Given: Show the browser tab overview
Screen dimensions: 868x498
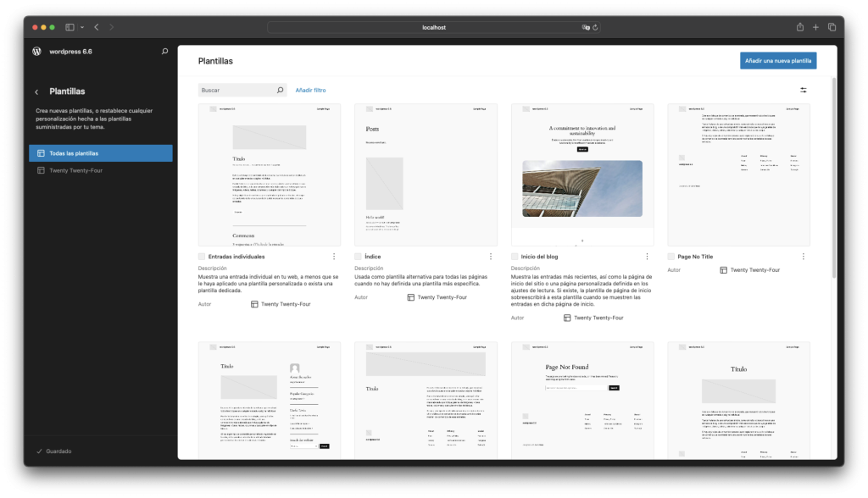Looking at the screenshot, I should coord(832,27).
